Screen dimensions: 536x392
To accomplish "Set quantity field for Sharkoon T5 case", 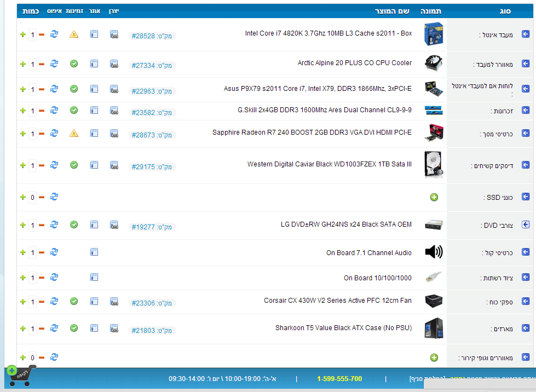I will pos(32,329).
